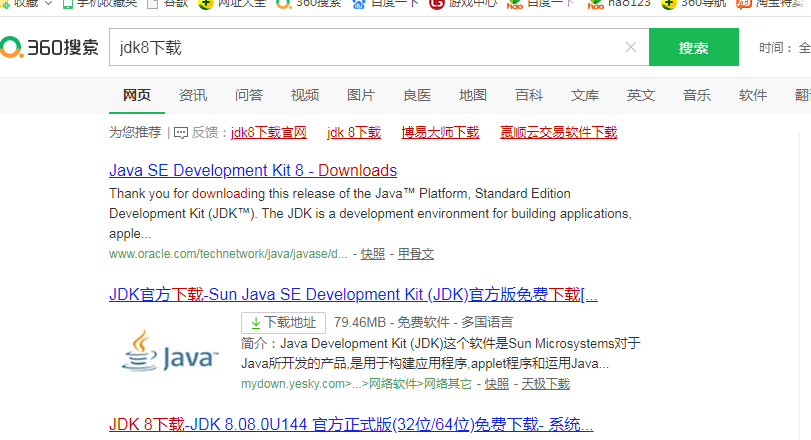Image resolution: width=811 pixels, height=440 pixels.
Task: Click the www.oracle.com/technetwork URL text
Action: click(x=228, y=254)
